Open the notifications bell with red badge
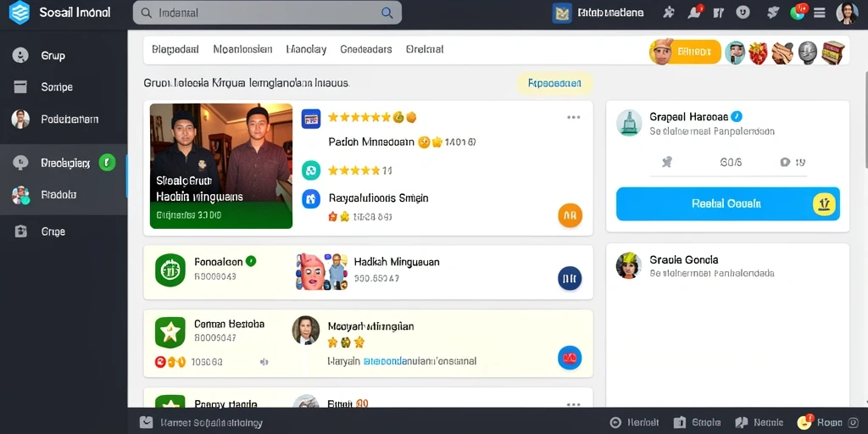868x434 pixels. point(694,12)
